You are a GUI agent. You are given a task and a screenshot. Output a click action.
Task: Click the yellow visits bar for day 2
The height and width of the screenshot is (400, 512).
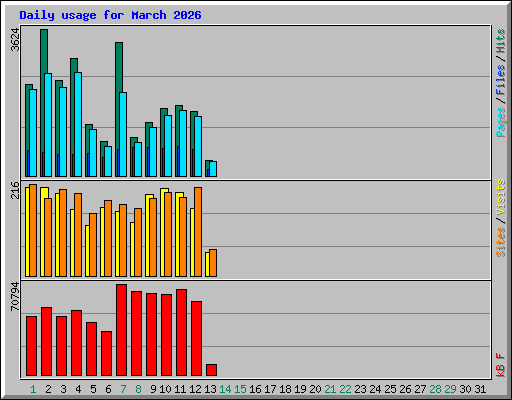[43, 232]
